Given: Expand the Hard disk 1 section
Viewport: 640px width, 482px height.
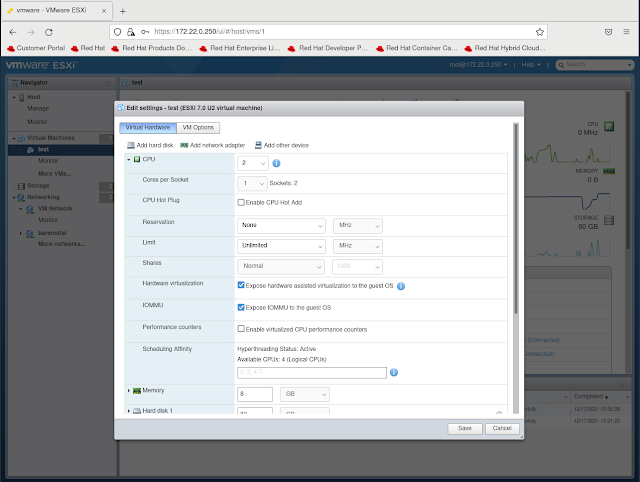Looking at the screenshot, I should coord(129,411).
